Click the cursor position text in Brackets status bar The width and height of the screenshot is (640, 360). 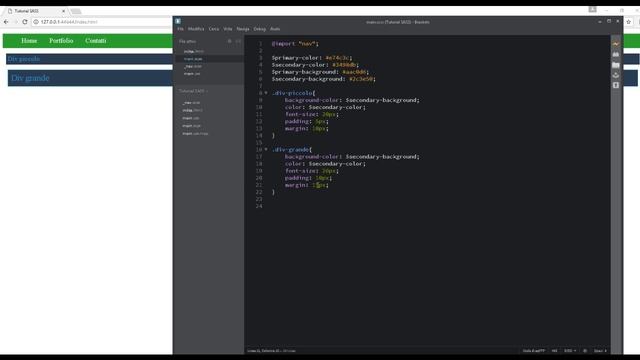pos(271,351)
